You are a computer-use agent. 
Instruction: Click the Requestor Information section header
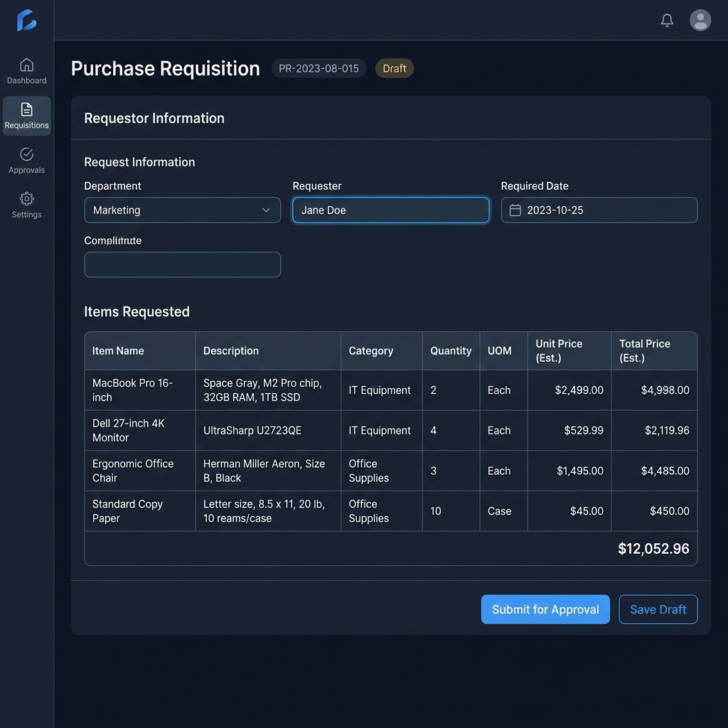click(154, 118)
